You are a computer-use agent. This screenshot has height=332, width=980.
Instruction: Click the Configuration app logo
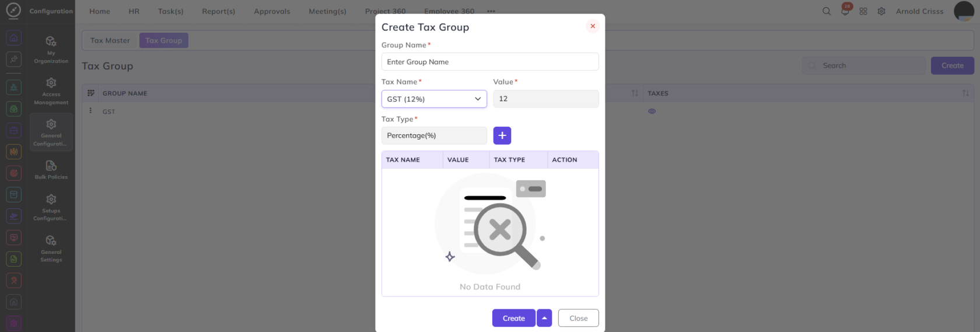(13, 11)
